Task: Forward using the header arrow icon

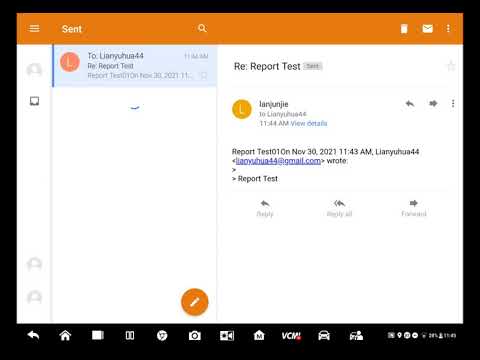Action: [x=433, y=103]
